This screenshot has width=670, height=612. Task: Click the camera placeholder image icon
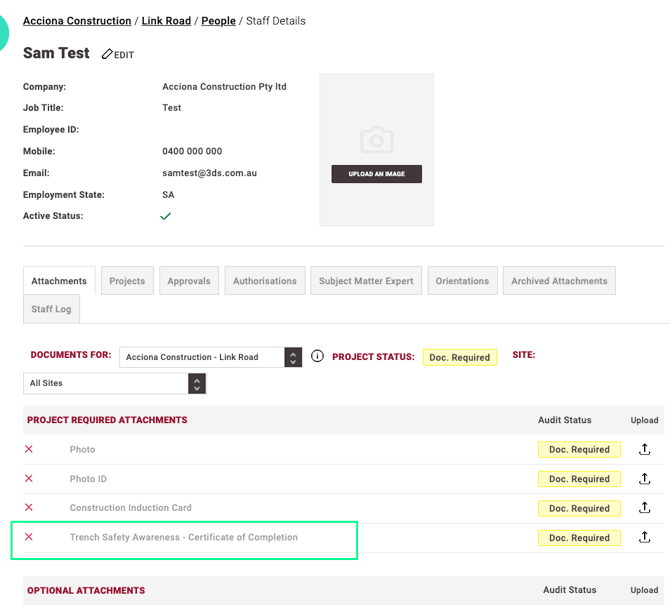376,138
